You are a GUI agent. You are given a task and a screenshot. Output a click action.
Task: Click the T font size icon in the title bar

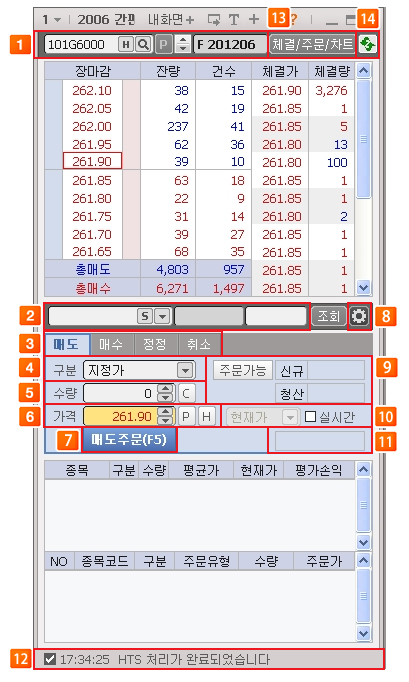click(x=234, y=20)
